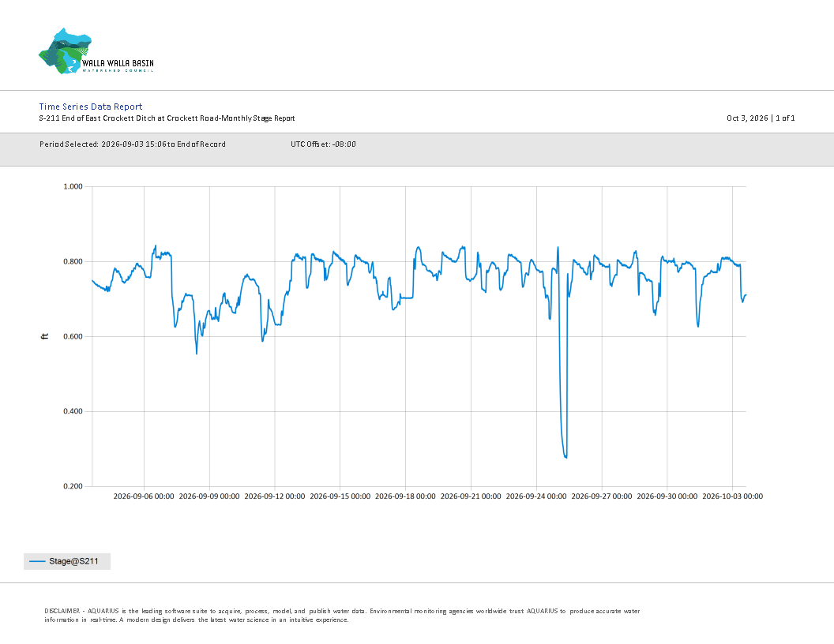834x644 pixels.
Task: Click the blue Stage@S211 legend line swatch
Action: click(37, 561)
